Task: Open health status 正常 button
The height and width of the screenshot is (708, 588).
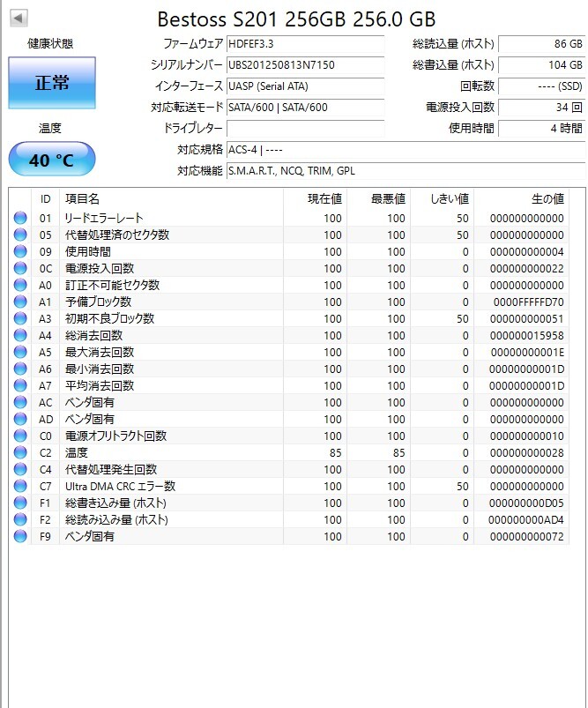Action: point(52,83)
